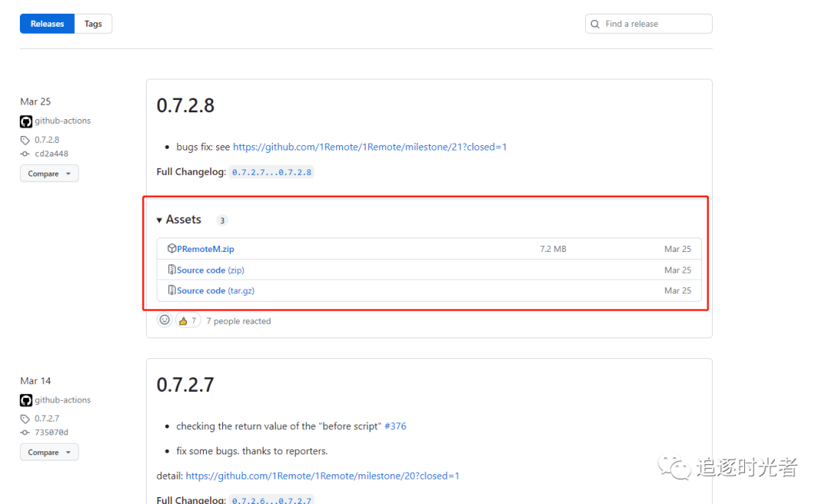Click the zip file icon for Source code (zip)

(172, 270)
